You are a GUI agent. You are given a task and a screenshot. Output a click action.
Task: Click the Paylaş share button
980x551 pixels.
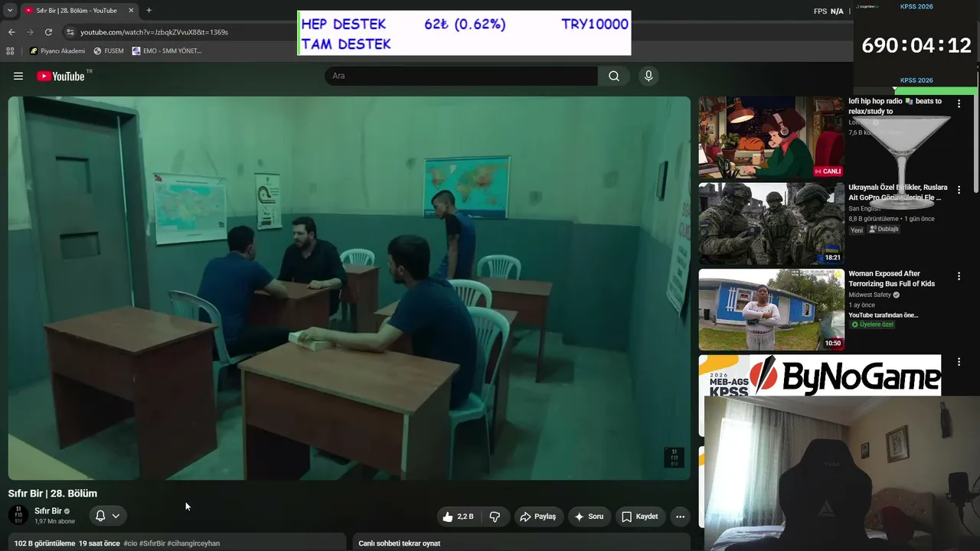[x=539, y=517]
